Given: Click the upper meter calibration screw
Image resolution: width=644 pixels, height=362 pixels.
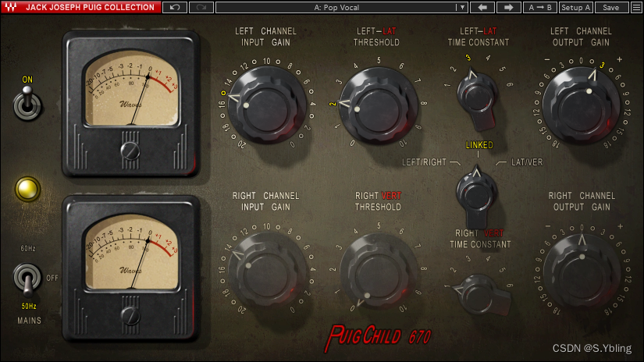Looking at the screenshot, I should 130,151.
